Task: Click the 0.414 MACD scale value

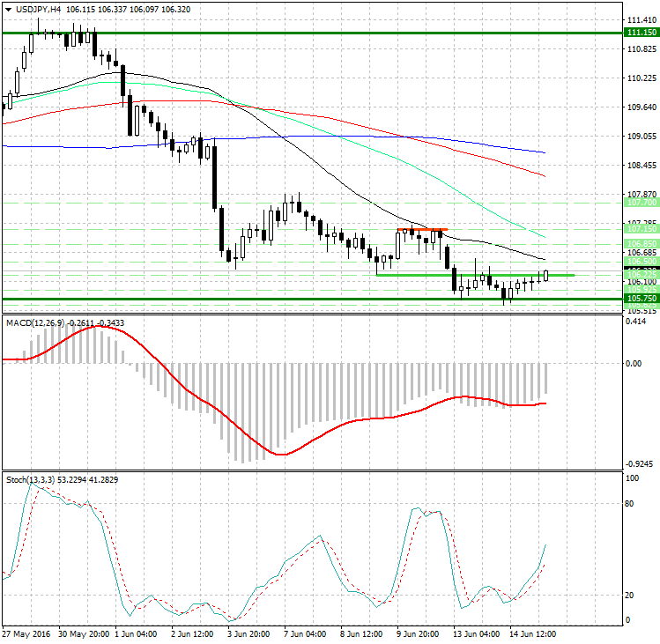Action: (635, 322)
